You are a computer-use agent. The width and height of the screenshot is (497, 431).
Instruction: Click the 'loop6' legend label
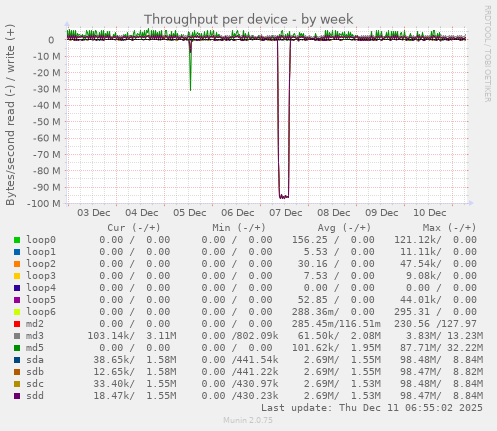tap(41, 312)
